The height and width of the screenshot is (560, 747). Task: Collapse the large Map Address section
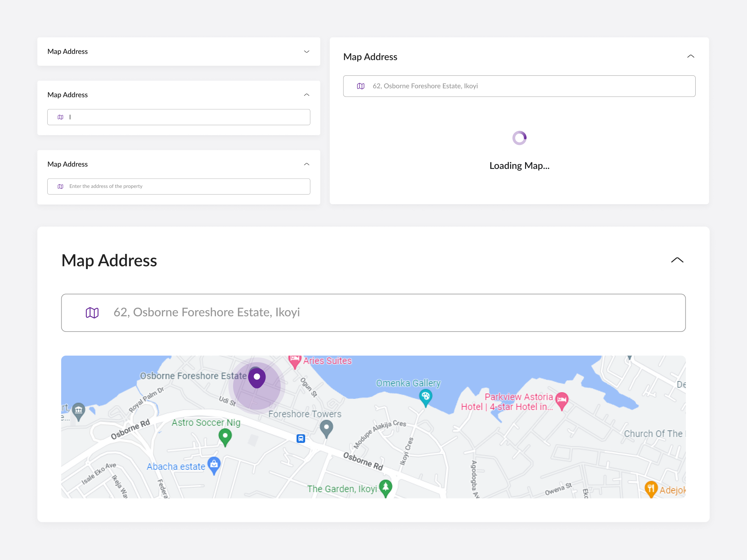click(677, 260)
